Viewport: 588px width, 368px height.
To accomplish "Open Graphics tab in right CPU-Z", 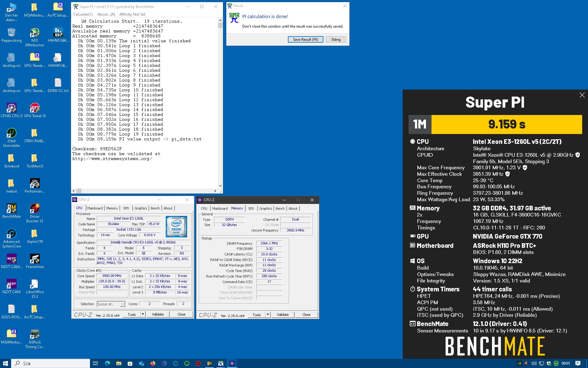I will 266,209.
